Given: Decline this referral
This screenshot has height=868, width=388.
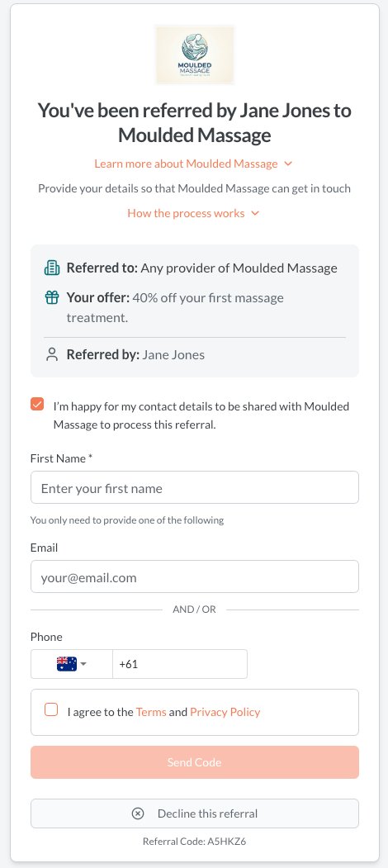Looking at the screenshot, I should point(195,813).
